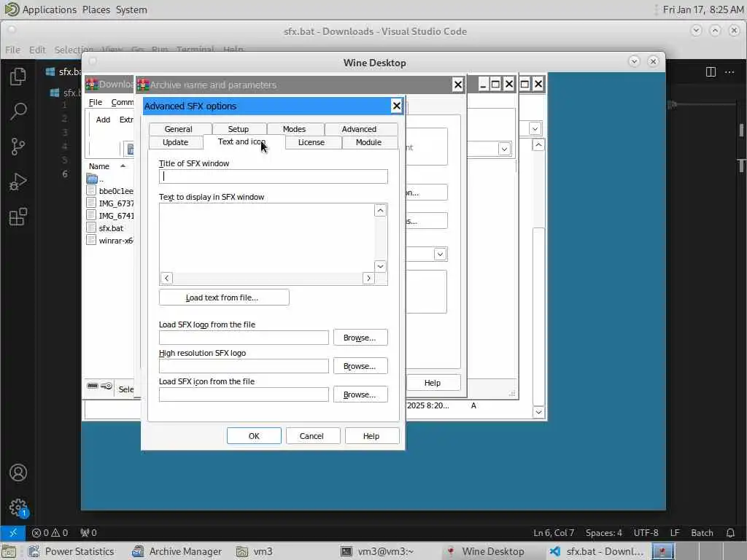
Task: Switch to the Power Statistics taskbar window
Action: pyautogui.click(x=71, y=551)
